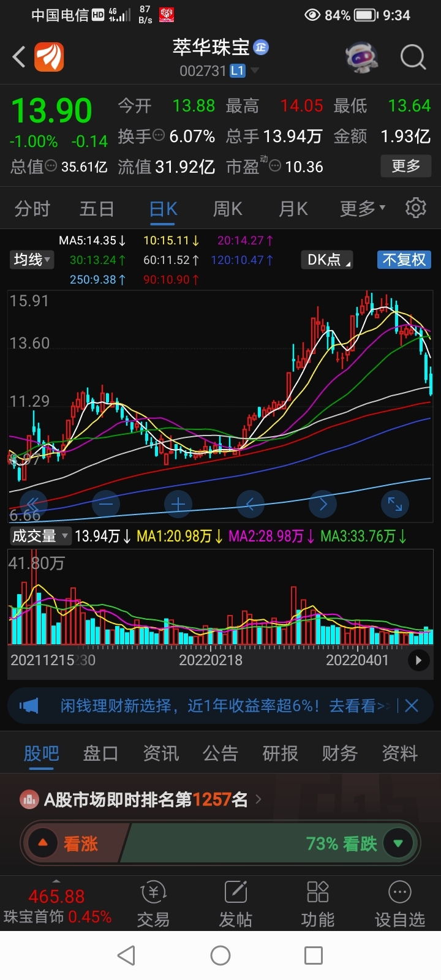
Task: Expand the stock code 002731 dropdown arrow
Action: (x=254, y=71)
